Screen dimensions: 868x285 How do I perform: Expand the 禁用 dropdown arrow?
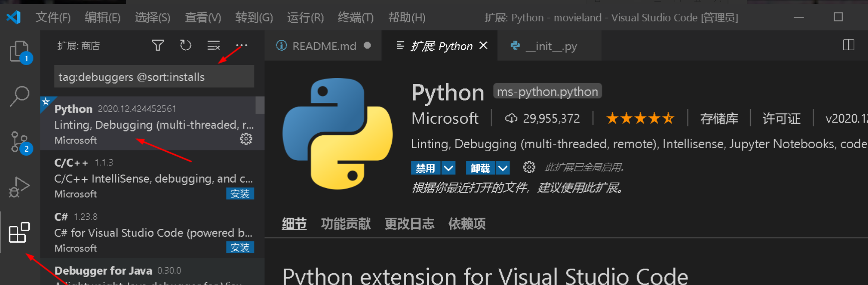[448, 168]
